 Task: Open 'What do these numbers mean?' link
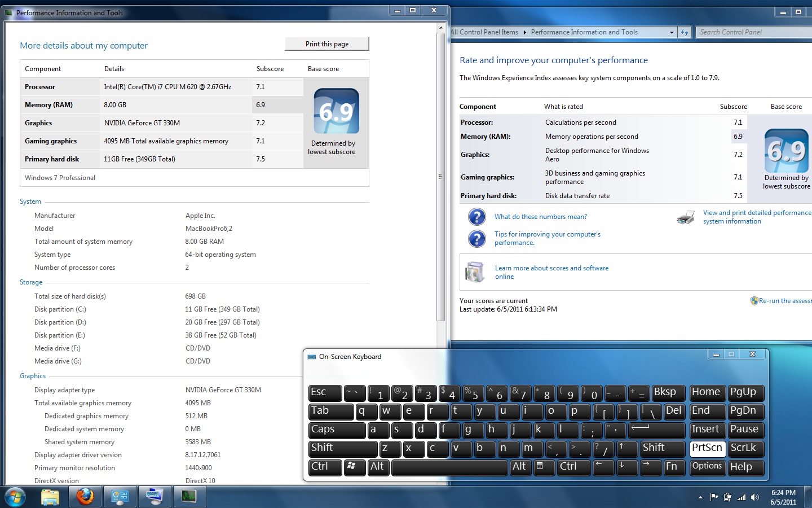pos(541,217)
